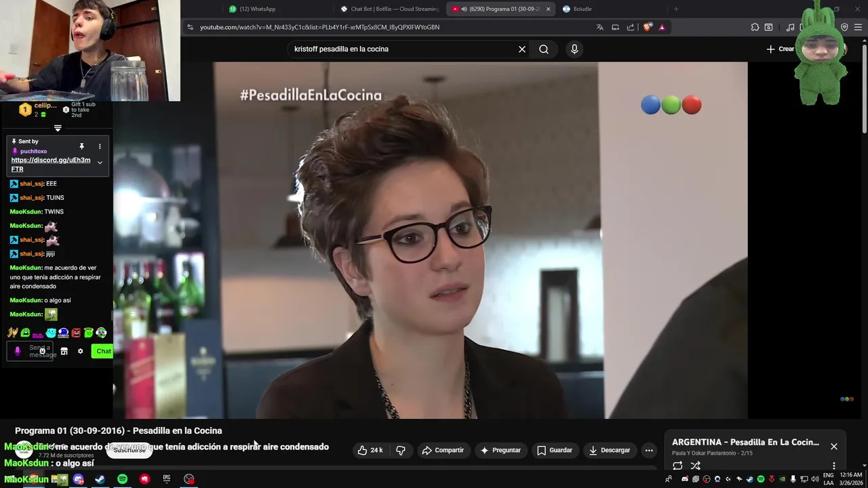Click the playlist title 'ARGENTINA - Pesadilla En La Cocin...'

coord(745,442)
